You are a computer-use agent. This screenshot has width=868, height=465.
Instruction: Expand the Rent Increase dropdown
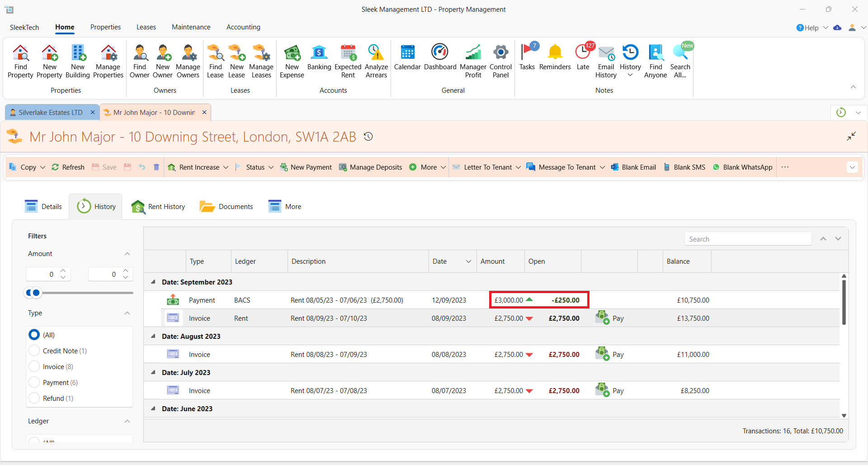point(226,167)
